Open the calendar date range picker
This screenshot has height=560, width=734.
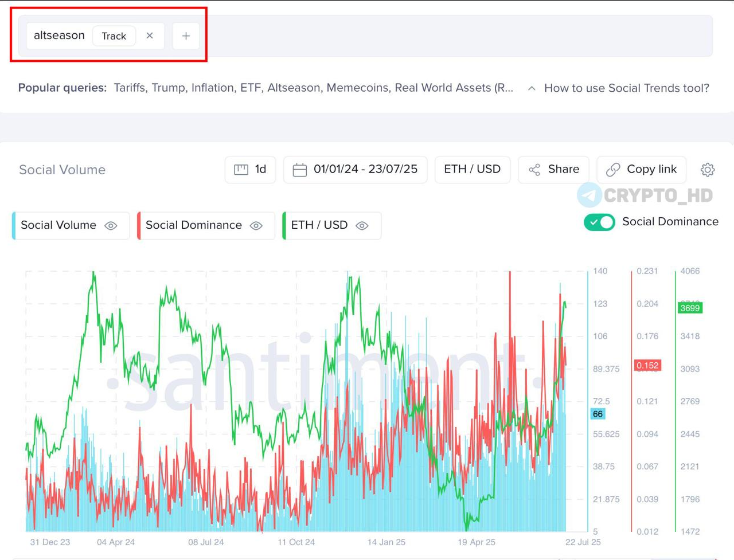coord(355,170)
